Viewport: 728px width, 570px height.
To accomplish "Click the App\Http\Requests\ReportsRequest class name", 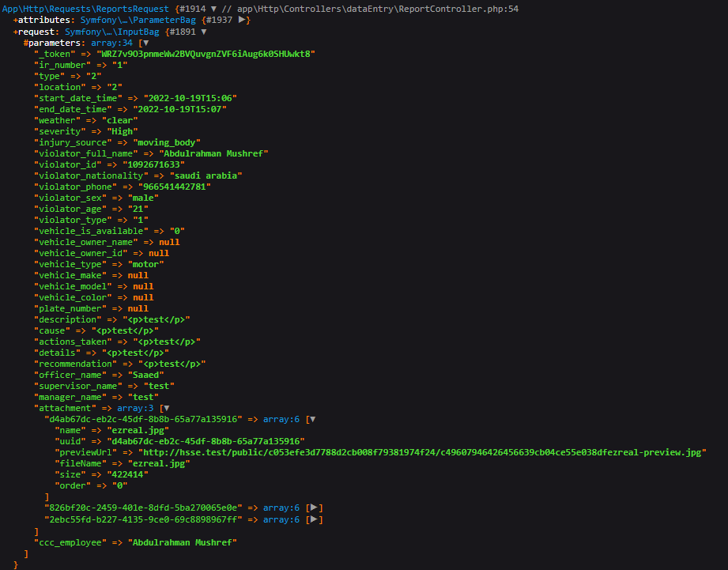I will pyautogui.click(x=86, y=9).
